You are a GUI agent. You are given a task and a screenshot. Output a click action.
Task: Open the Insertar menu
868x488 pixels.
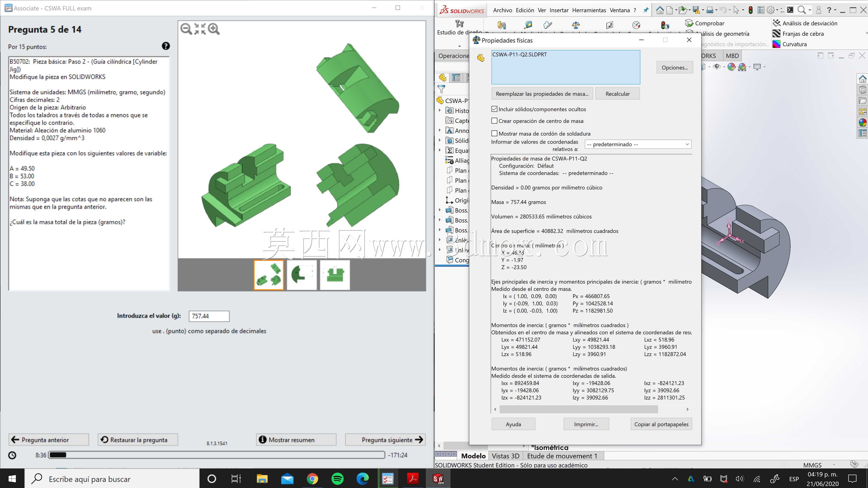coord(559,10)
